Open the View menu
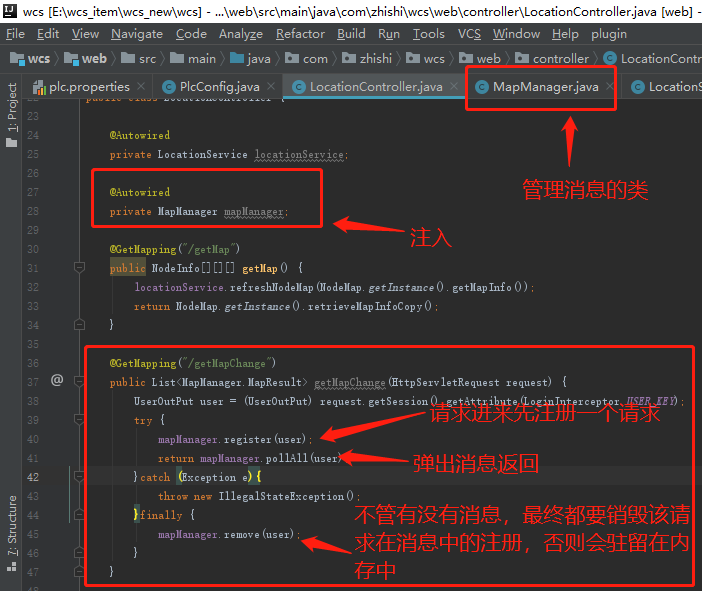Viewport: 702px width, 591px height. pyautogui.click(x=85, y=34)
